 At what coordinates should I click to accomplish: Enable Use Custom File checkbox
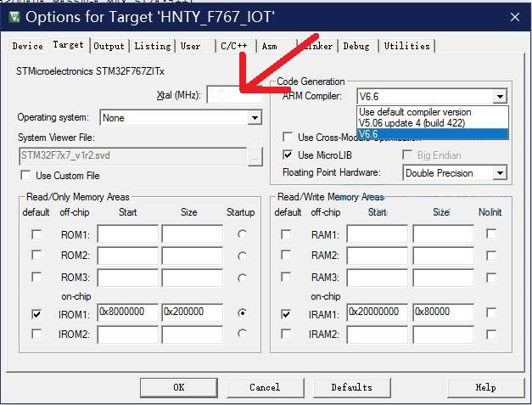point(25,175)
